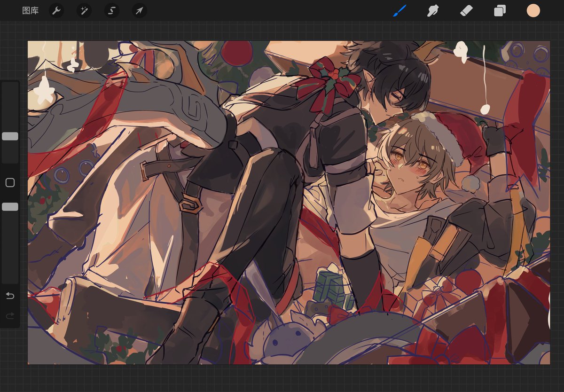
Task: Select the Smudge tool
Action: 432,10
